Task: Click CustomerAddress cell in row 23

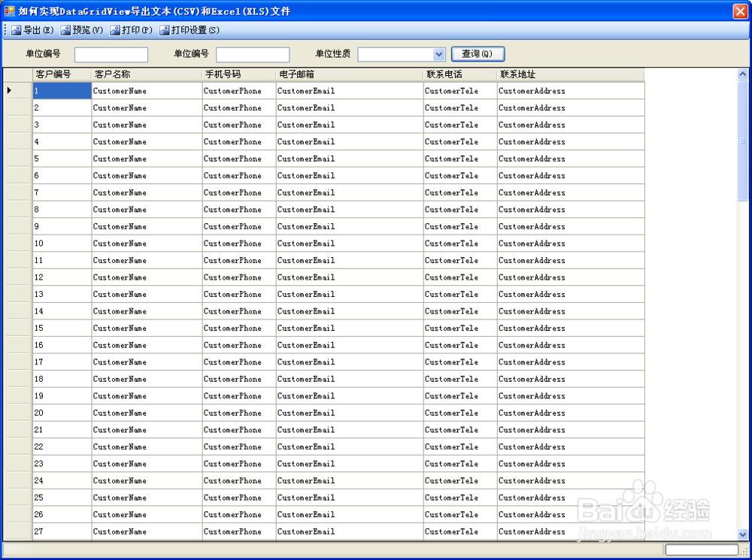Action: (571, 464)
